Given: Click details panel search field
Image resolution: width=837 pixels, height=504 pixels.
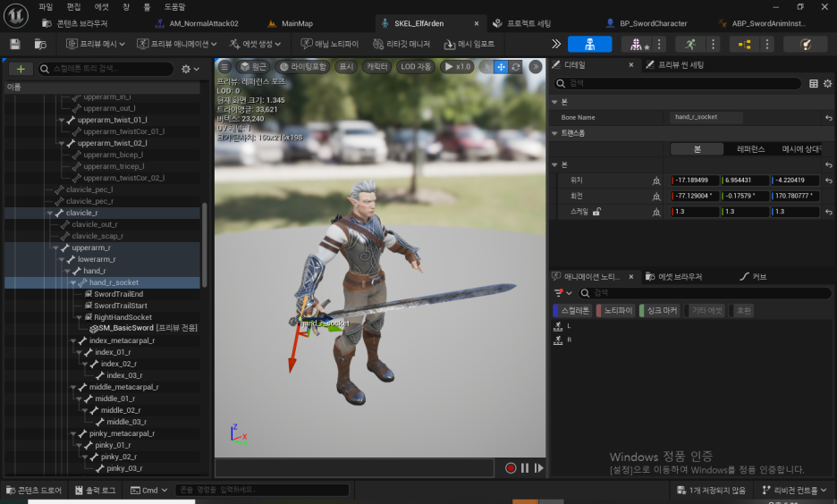Looking at the screenshot, I should tap(678, 83).
